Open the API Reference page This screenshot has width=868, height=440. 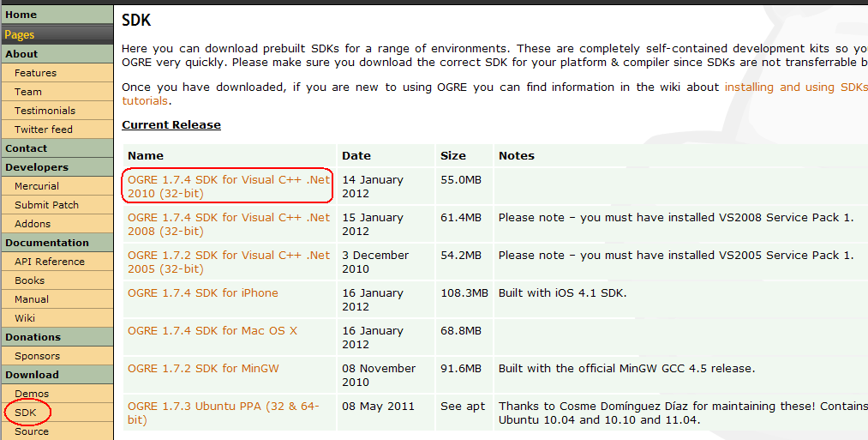[57, 261]
